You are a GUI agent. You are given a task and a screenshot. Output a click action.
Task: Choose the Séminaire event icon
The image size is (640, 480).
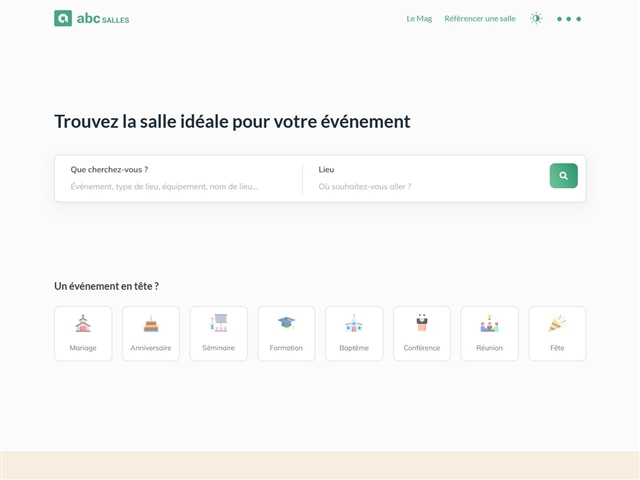(219, 323)
